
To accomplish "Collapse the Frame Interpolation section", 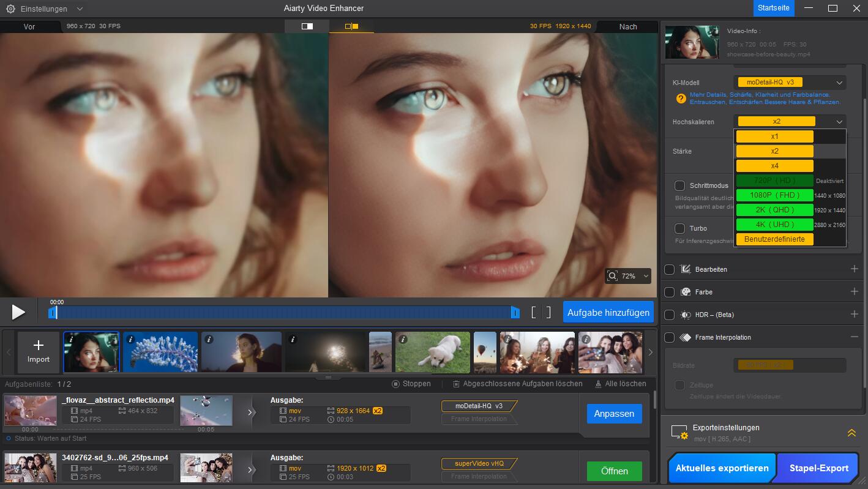I will tap(854, 337).
